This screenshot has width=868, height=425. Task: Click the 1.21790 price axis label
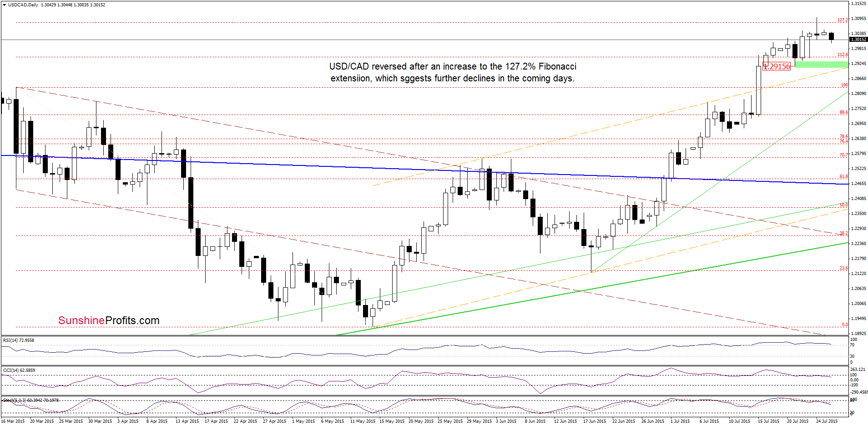(858, 259)
